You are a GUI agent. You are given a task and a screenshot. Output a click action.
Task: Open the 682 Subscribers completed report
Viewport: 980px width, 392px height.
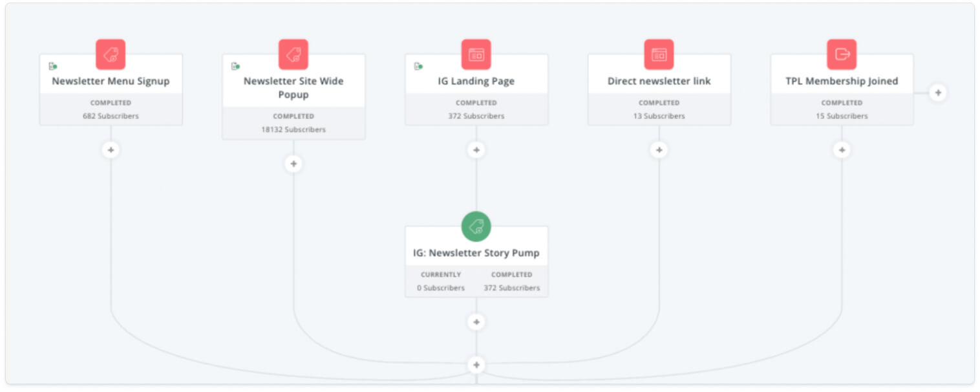(111, 116)
